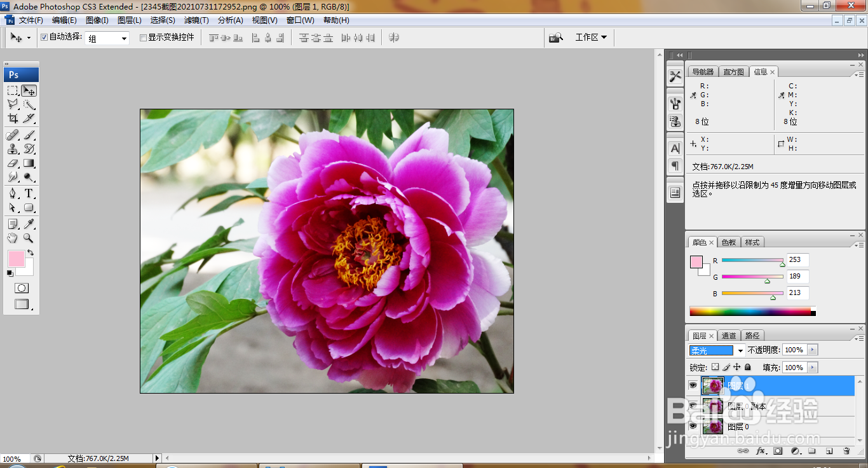The image size is (868, 468).
Task: Select the Smudge tool
Action: coord(13,177)
